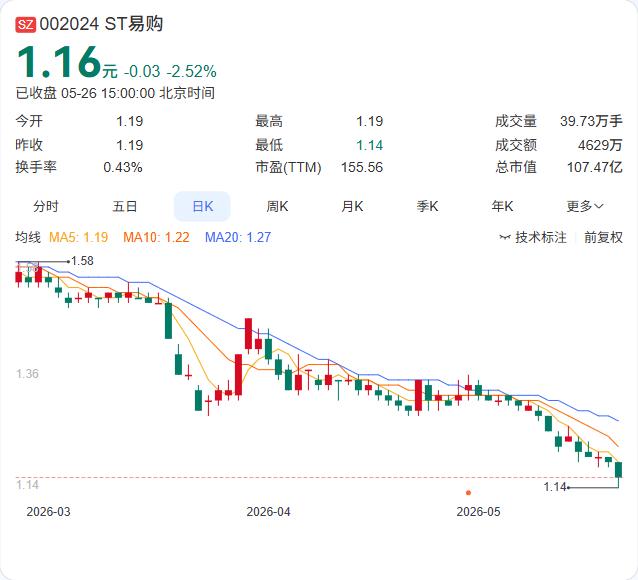Click the 1.14 low price marker near last candle
The height and width of the screenshot is (580, 638).
555,487
